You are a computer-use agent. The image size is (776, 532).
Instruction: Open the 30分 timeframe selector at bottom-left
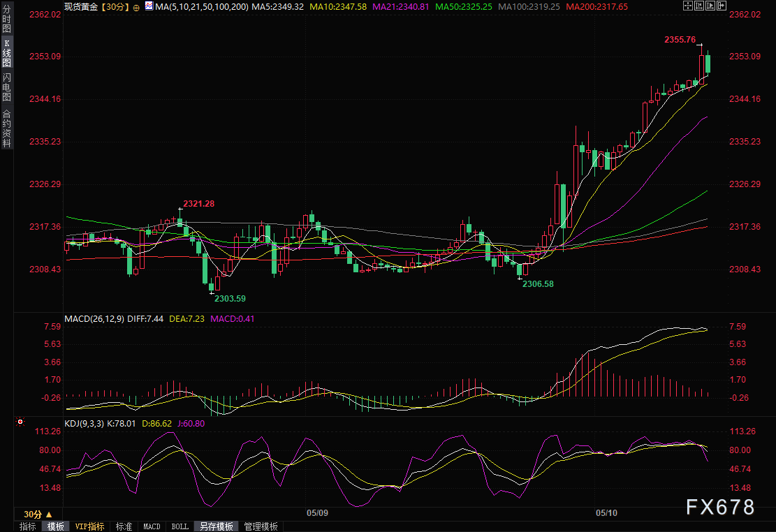38,514
